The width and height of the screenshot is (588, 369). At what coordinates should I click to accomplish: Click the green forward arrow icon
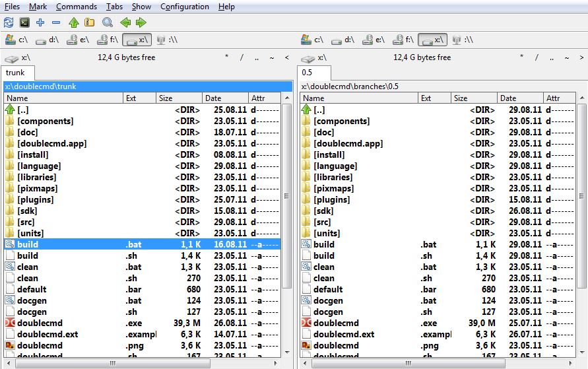tap(141, 23)
